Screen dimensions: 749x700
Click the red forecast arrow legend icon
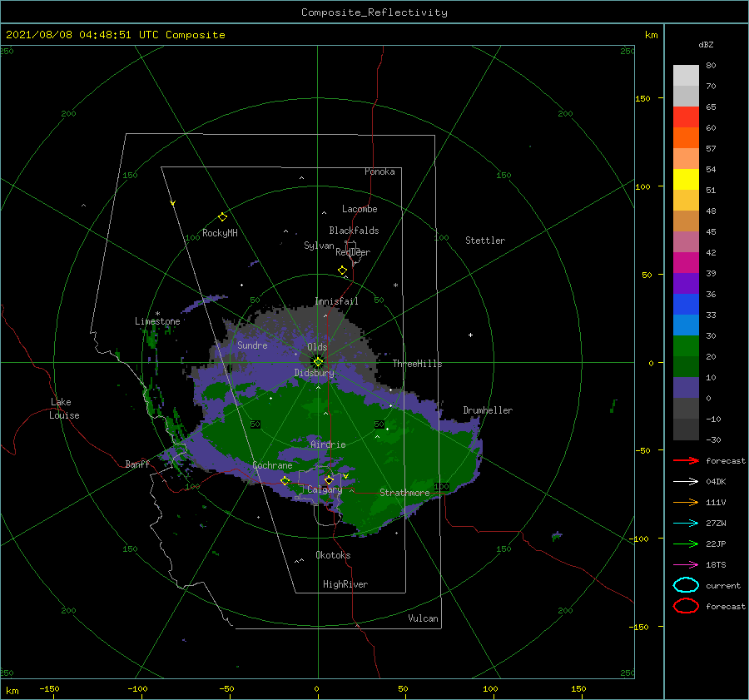[x=686, y=460]
